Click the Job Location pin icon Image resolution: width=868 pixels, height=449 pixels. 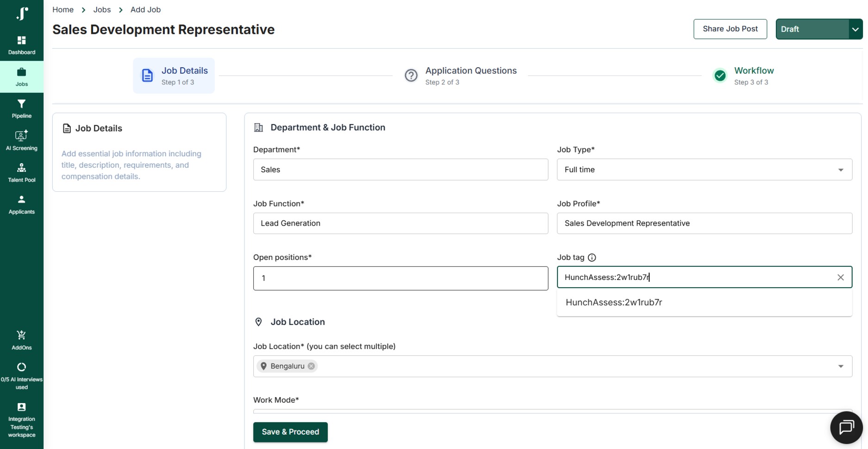259,322
